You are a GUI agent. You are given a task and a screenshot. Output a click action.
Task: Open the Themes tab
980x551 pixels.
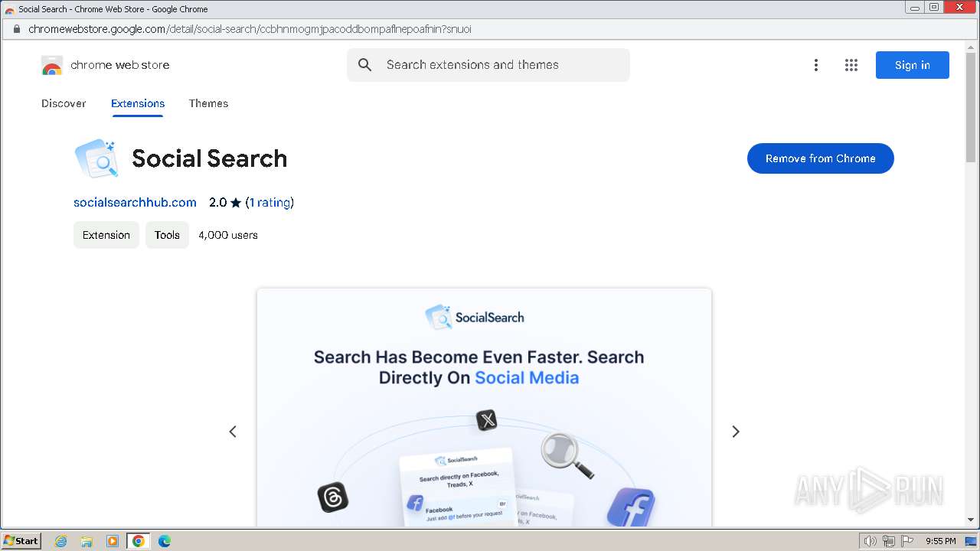pyautogui.click(x=208, y=103)
